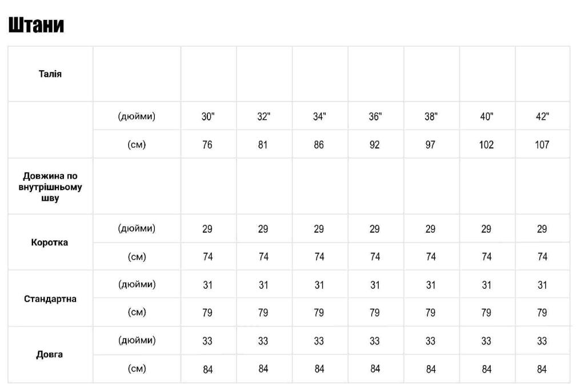Select the Талія row header
585x392 pixels.
(50, 74)
